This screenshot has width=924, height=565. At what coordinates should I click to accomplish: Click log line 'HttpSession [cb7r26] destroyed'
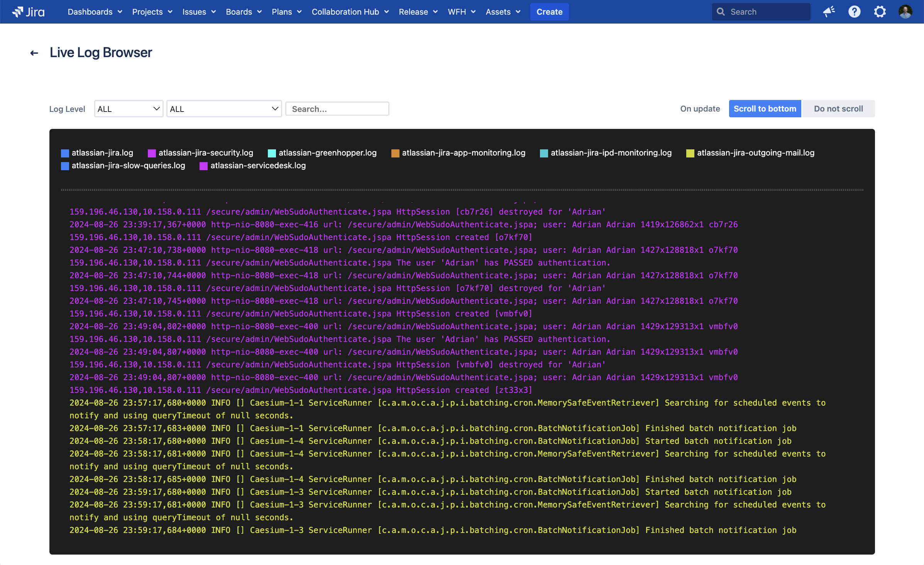(337, 212)
